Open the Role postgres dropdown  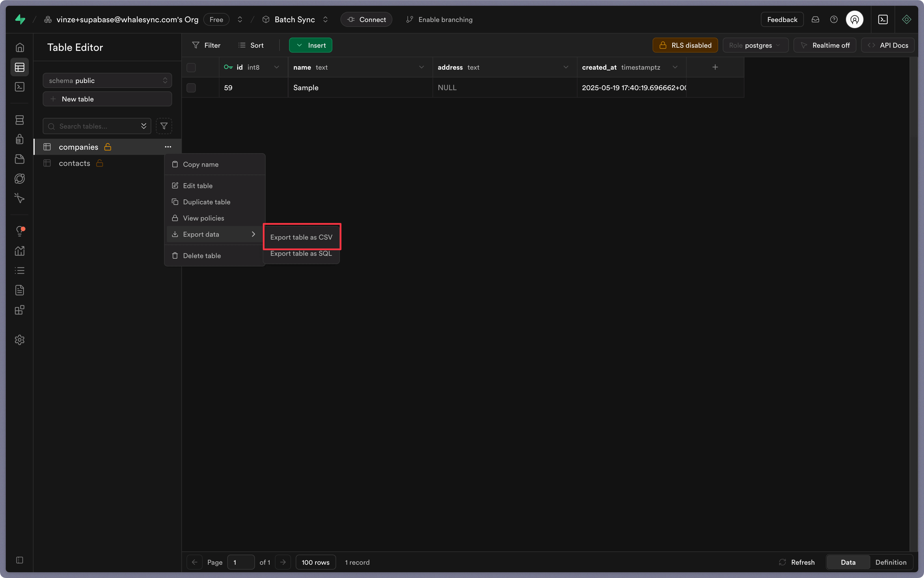tap(755, 45)
